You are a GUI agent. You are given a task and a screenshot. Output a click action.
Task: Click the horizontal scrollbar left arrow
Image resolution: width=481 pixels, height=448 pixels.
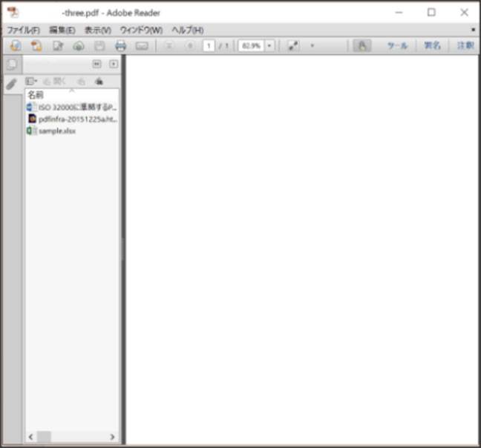30,437
